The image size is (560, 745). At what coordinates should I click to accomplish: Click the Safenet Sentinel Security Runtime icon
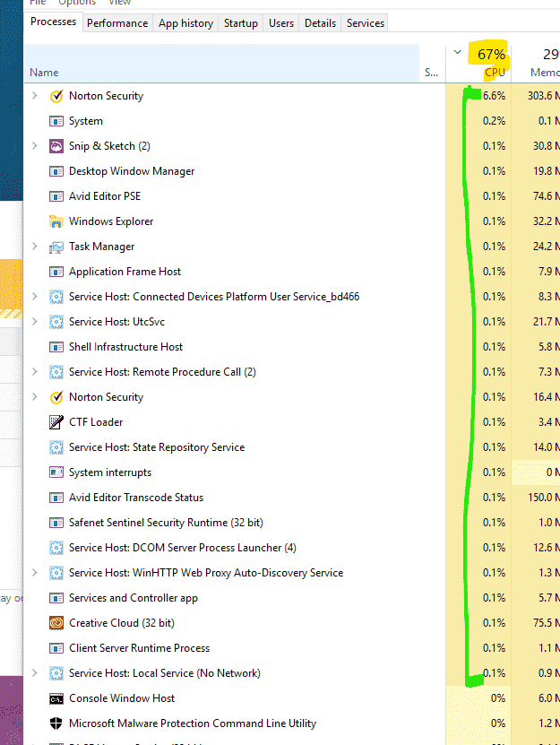(x=56, y=523)
